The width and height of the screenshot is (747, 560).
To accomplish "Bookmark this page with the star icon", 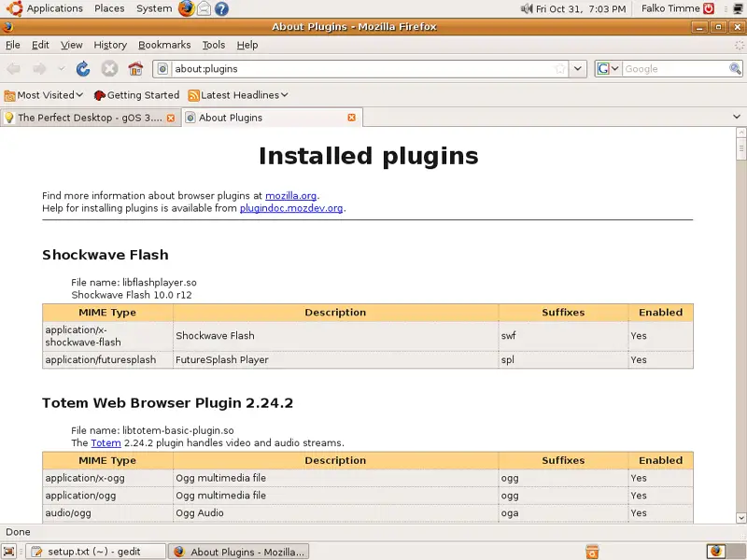I will pos(560,69).
